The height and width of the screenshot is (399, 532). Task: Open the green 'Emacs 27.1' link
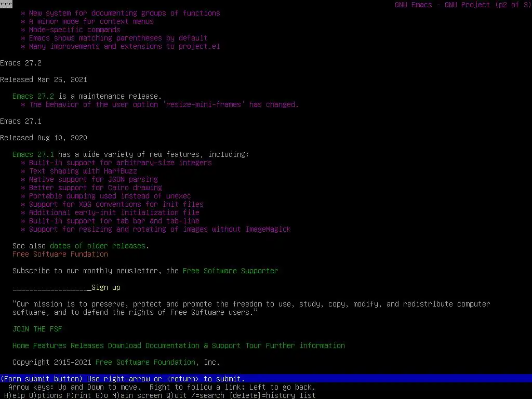point(33,154)
